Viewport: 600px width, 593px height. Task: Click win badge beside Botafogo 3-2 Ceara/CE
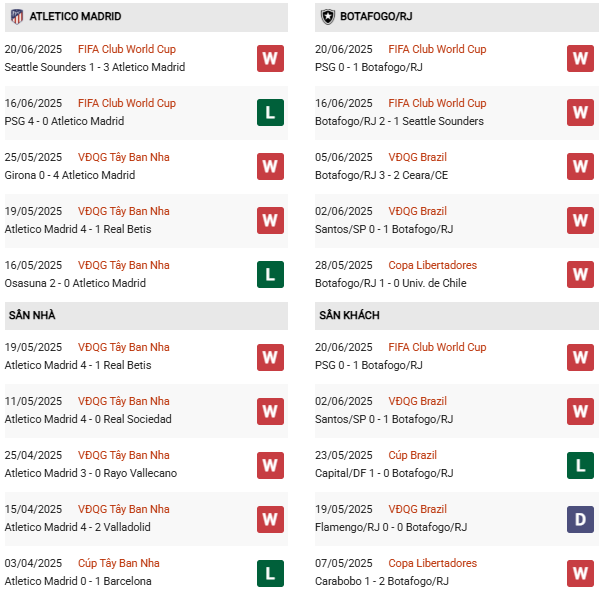click(581, 166)
